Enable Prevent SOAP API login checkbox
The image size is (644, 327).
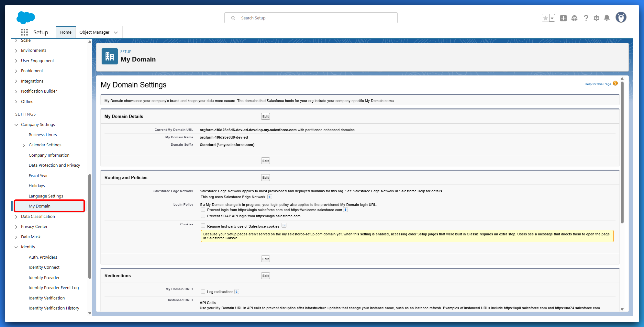click(203, 216)
